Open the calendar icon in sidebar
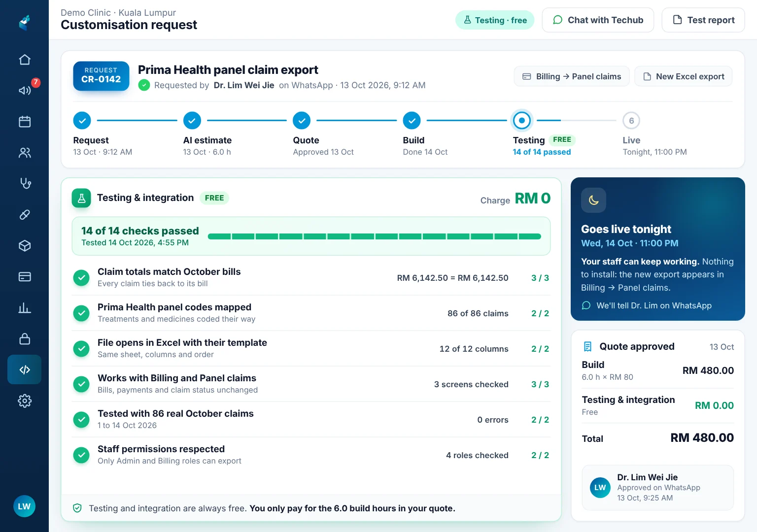The height and width of the screenshot is (532, 757). tap(25, 122)
